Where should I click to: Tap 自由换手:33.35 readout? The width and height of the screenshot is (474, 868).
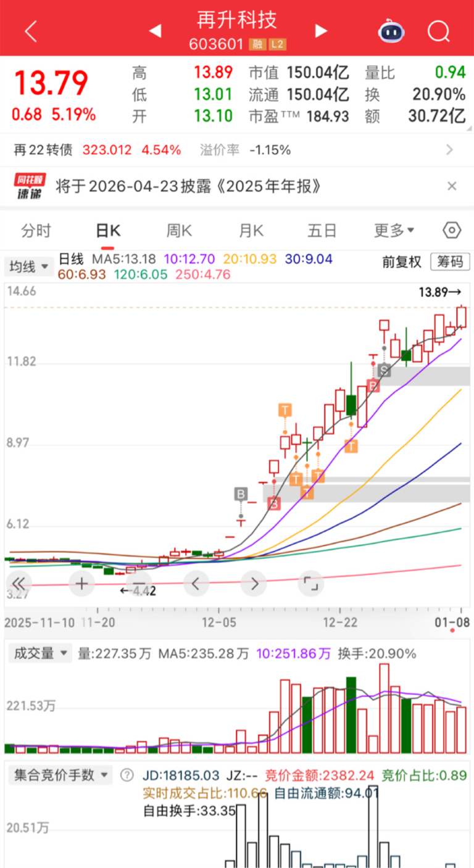tap(189, 810)
